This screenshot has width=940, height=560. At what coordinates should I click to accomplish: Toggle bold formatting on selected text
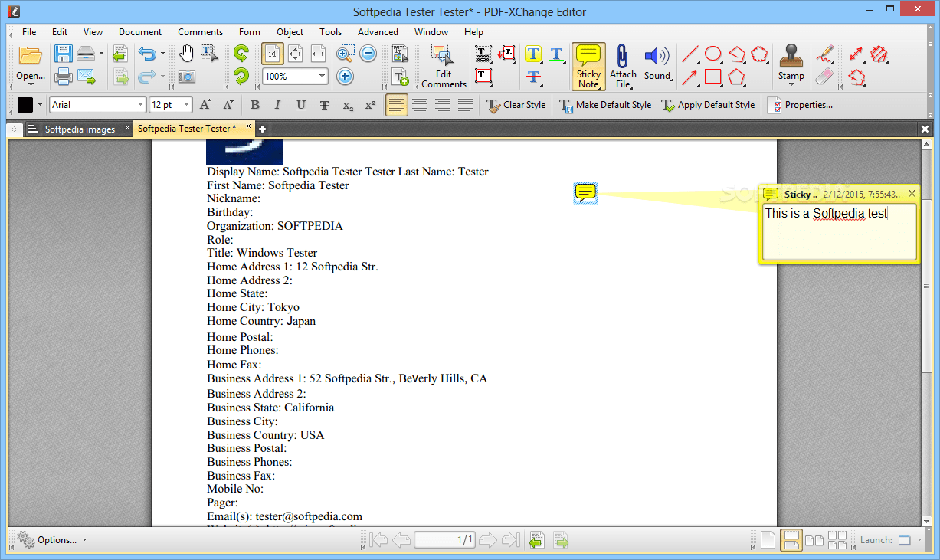point(255,104)
